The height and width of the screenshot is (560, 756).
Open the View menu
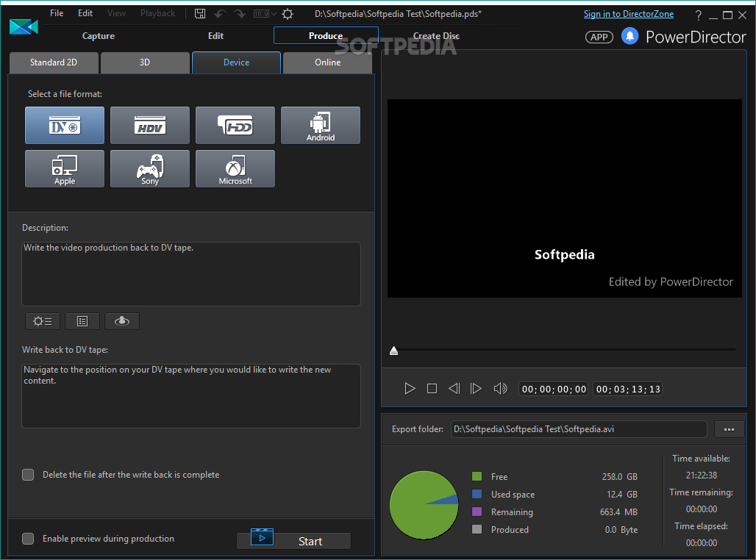116,13
